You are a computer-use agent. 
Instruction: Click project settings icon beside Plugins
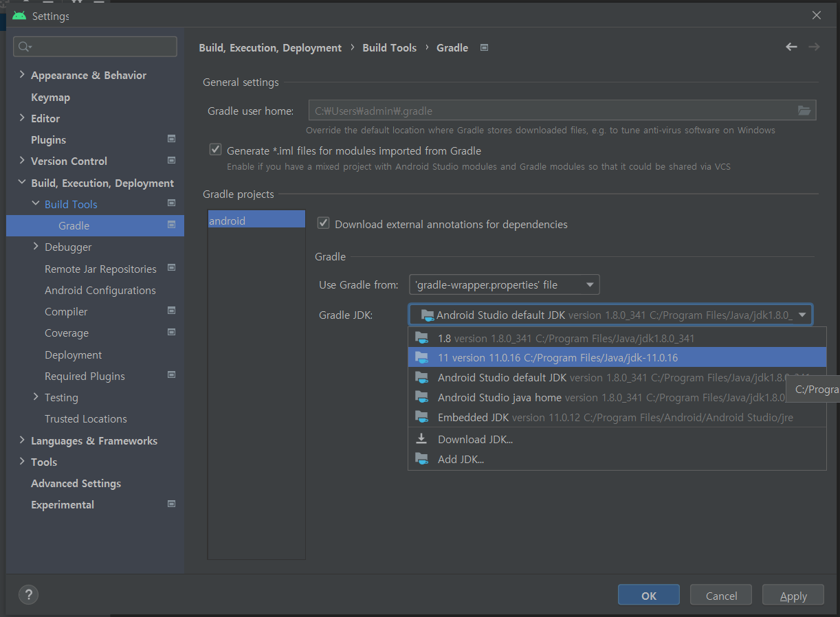coord(172,139)
